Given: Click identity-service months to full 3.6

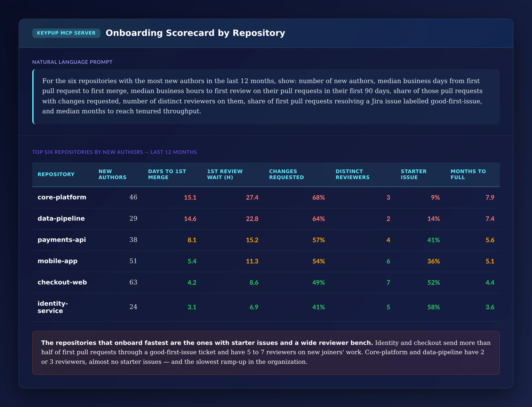Looking at the screenshot, I should tap(490, 307).
